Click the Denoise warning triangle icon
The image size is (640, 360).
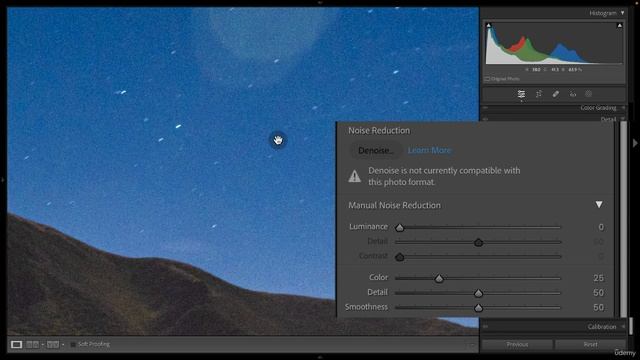(355, 176)
